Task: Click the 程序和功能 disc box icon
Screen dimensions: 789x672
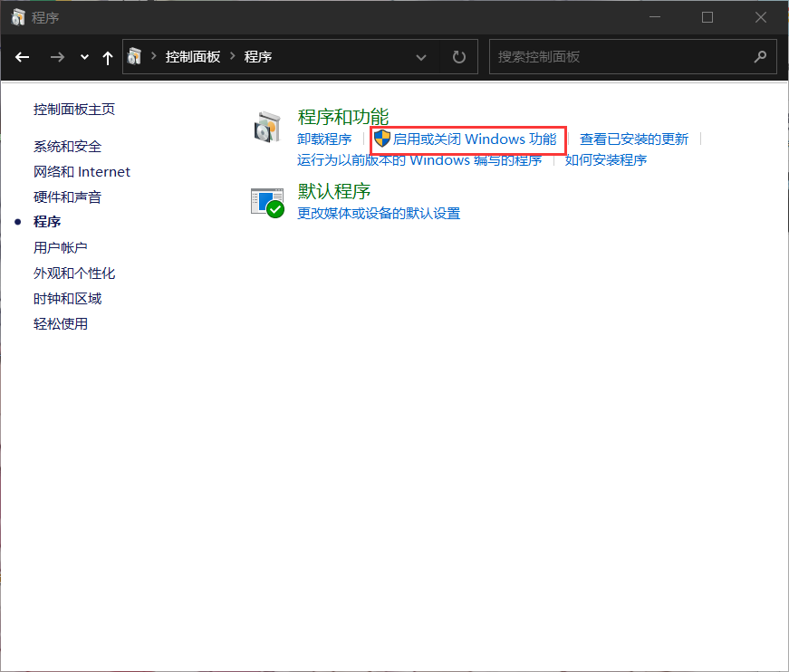Action: pyautogui.click(x=267, y=128)
